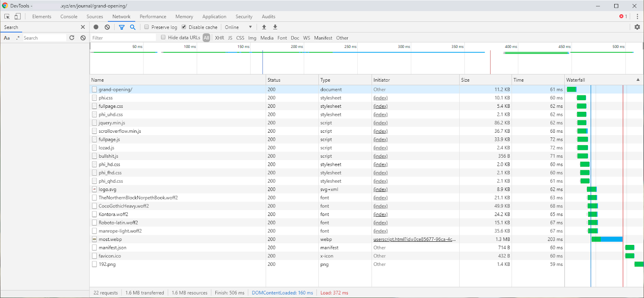The width and height of the screenshot is (644, 298).
Task: Click the inspect element picker icon
Action: [x=7, y=16]
